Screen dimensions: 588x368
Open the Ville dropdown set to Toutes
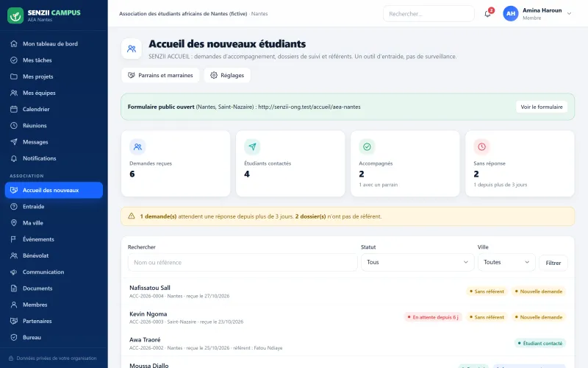(506, 262)
